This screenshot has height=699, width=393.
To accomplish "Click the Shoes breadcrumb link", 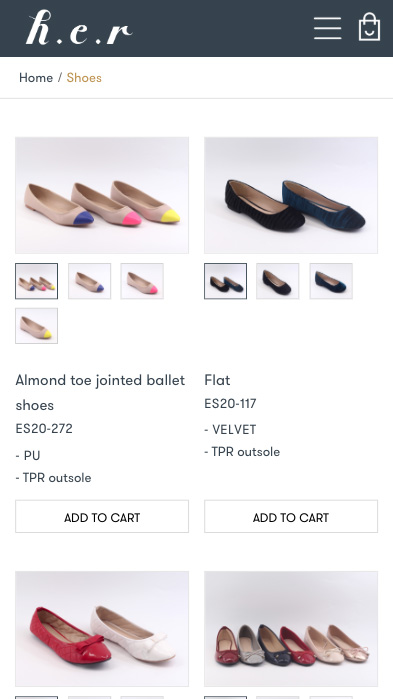I will coord(84,78).
